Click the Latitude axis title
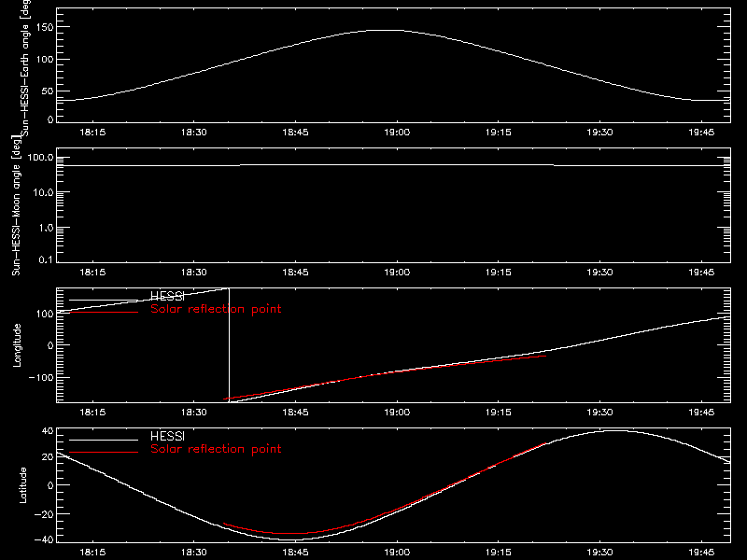 point(22,485)
